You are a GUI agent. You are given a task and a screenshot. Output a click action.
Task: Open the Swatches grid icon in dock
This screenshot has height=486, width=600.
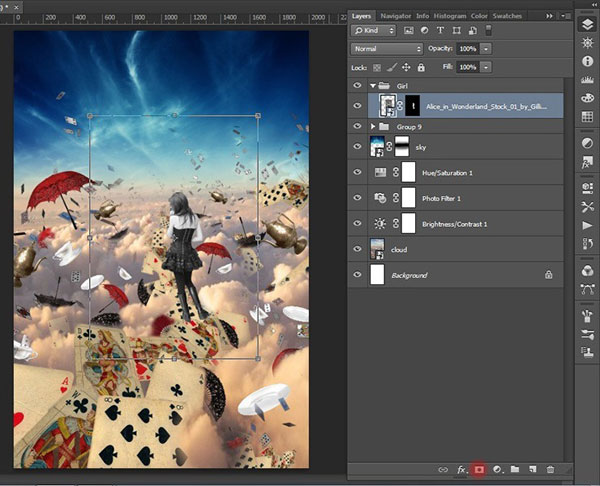click(x=587, y=117)
